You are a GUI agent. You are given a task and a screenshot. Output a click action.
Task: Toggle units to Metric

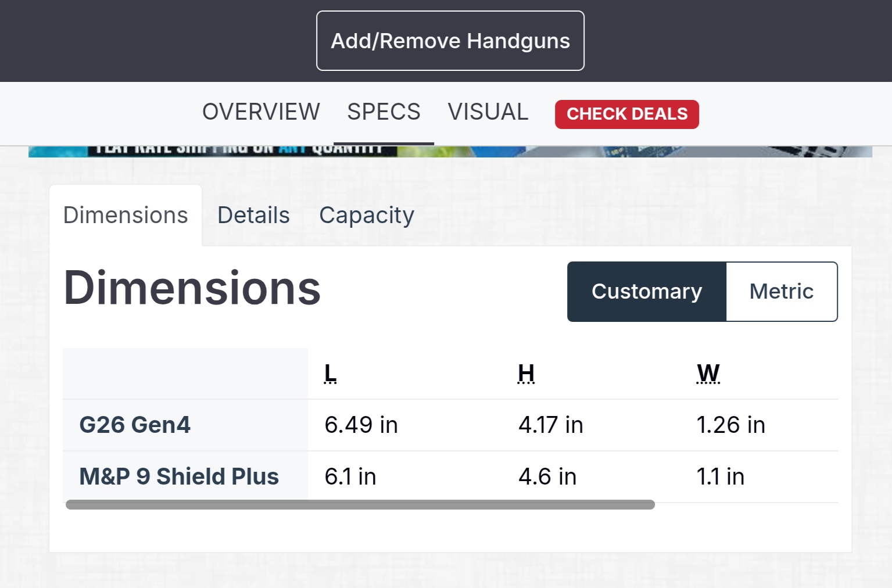(x=782, y=292)
